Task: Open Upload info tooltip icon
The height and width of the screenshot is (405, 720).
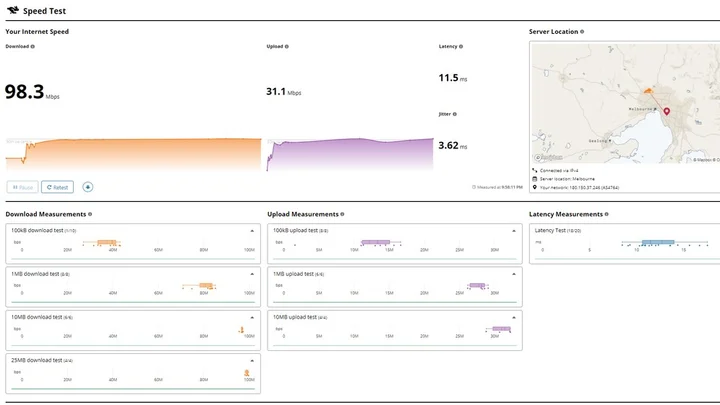Action: [x=287, y=46]
